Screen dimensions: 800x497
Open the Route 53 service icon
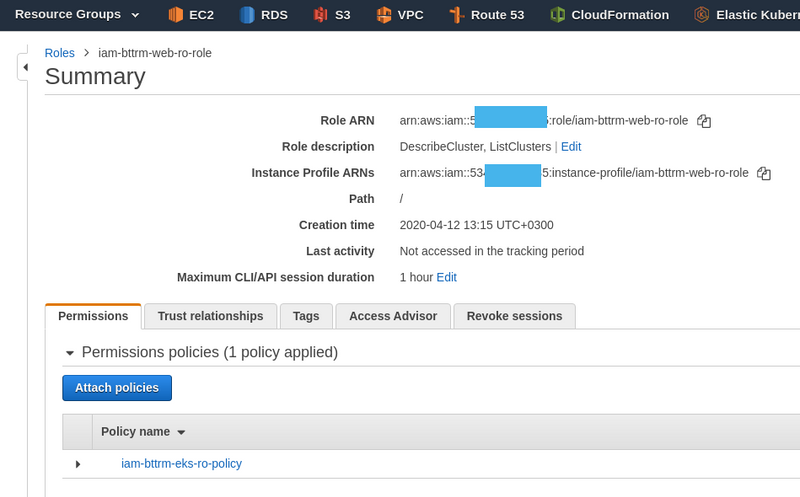pyautogui.click(x=456, y=15)
